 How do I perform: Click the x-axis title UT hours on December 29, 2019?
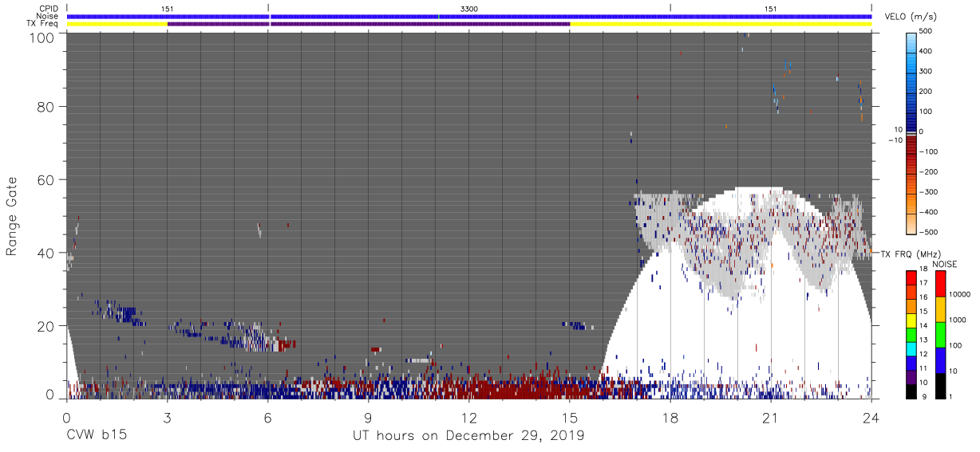click(x=469, y=436)
